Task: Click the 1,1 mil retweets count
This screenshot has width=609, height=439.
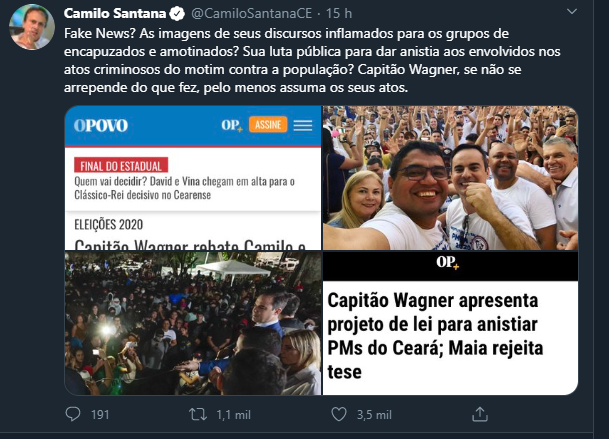Action: click(233, 415)
